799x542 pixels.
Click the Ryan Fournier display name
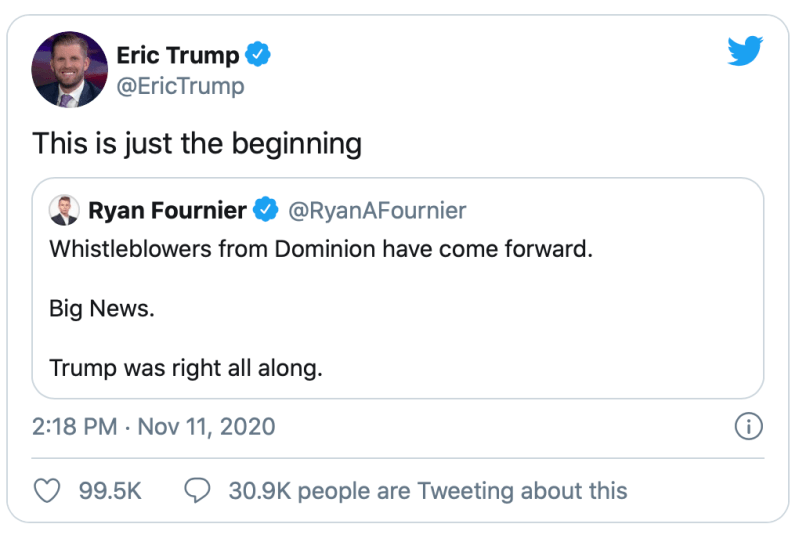pos(167,211)
